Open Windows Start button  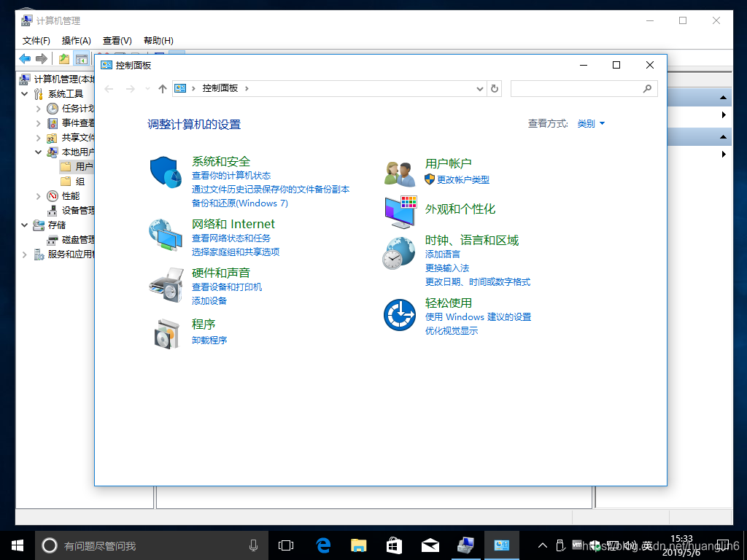pyautogui.click(x=18, y=545)
